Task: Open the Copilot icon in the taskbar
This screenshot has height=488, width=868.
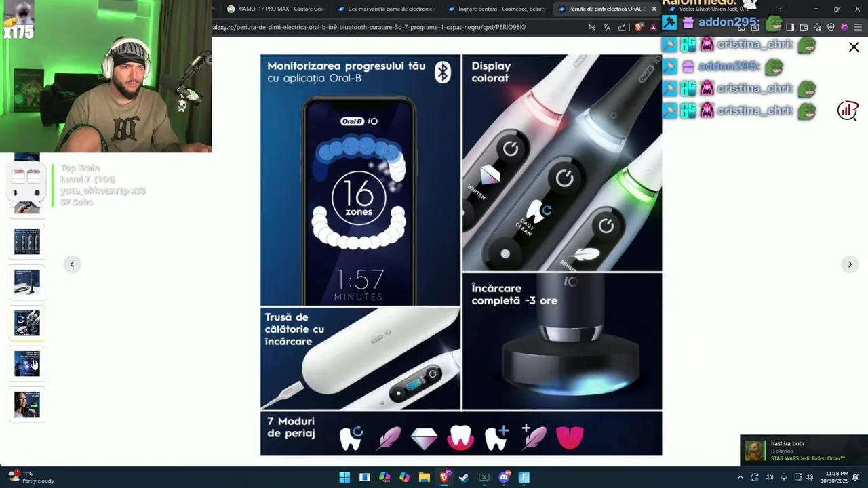Action: tap(405, 477)
